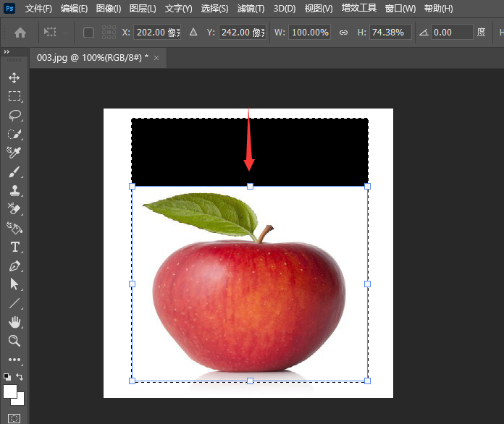Select the Hand tool

[14, 322]
